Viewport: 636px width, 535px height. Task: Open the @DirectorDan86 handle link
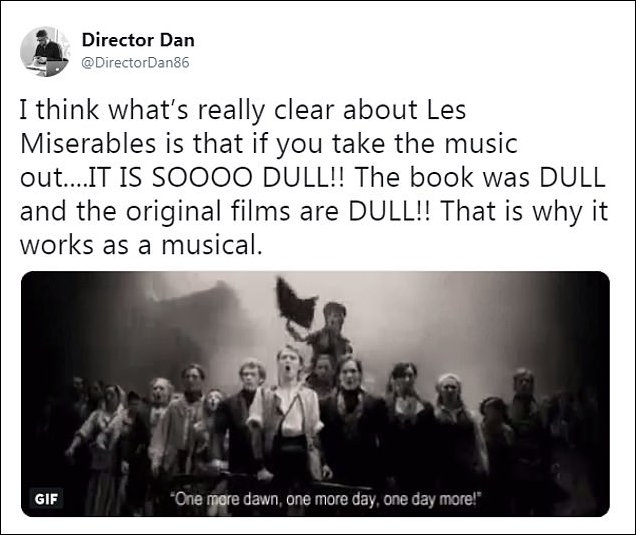tap(135, 62)
